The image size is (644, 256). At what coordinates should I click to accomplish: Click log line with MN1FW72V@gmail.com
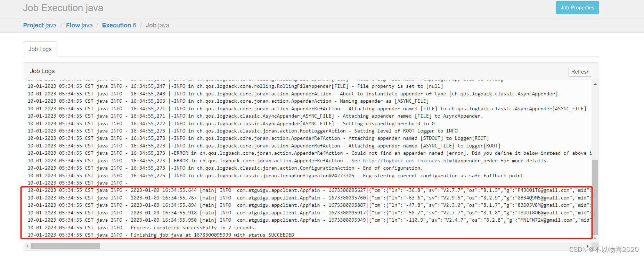tap(309, 220)
